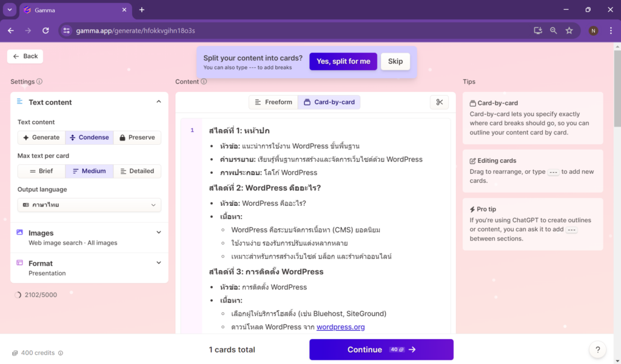Collapse the Text content section
Image resolution: width=621 pixels, height=364 pixels.
tap(158, 102)
